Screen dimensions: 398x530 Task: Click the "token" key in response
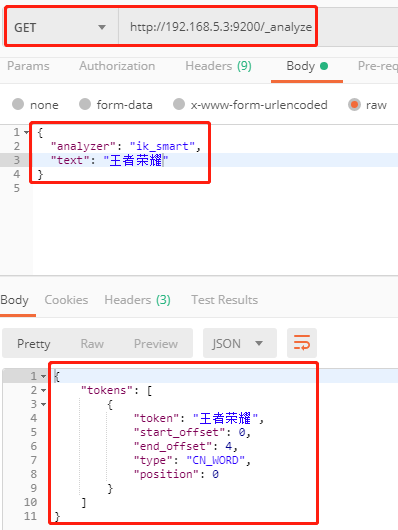point(156,418)
